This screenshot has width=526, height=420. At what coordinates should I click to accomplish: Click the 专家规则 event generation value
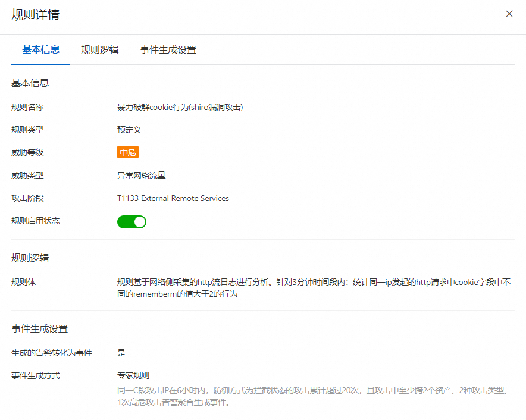tap(133, 375)
